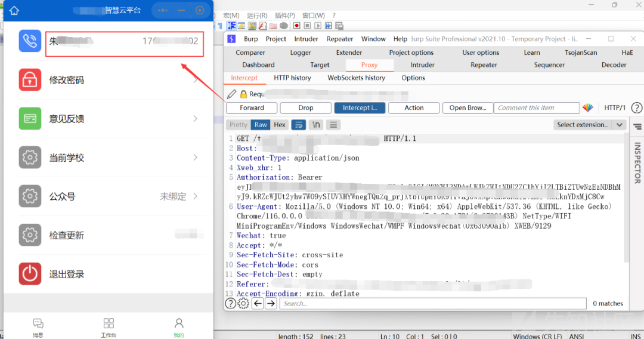Expand the Inspector panel side icon
This screenshot has height=339, width=644.
(637, 127)
